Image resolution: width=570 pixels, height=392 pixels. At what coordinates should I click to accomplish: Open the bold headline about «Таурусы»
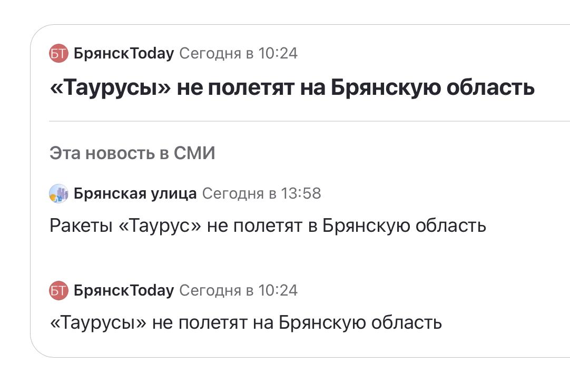(x=292, y=88)
